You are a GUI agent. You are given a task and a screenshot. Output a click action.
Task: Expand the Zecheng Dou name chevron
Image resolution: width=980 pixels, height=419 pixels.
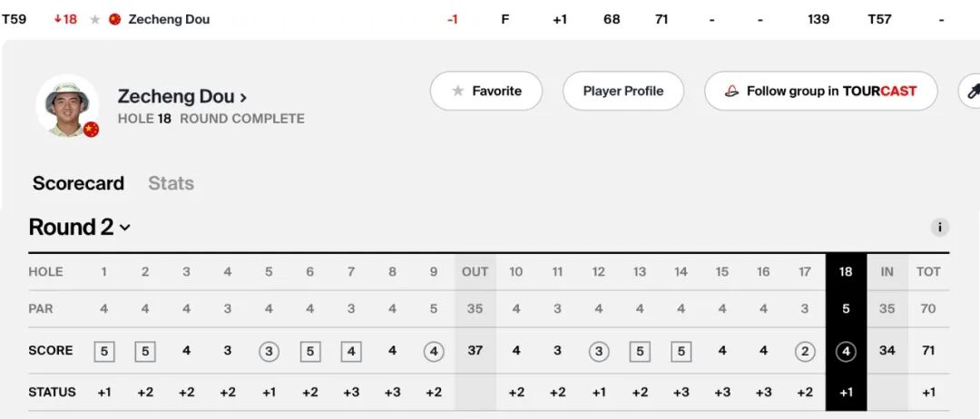[243, 97]
